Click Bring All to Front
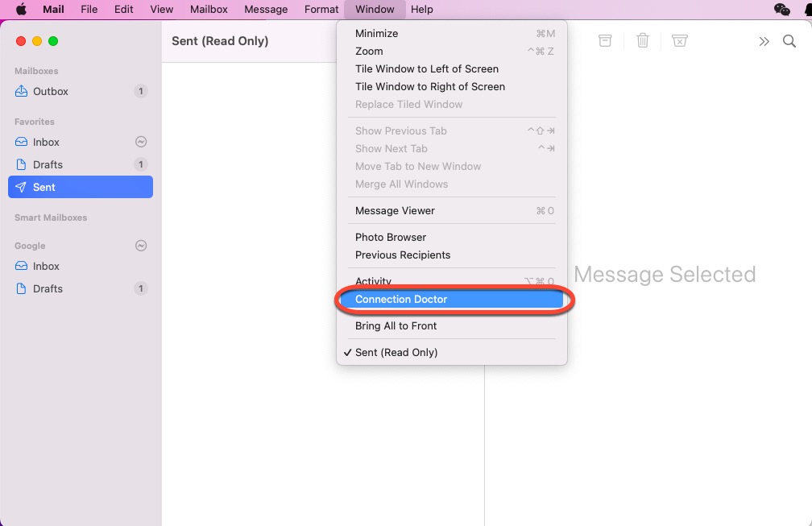The height and width of the screenshot is (526, 812). tap(396, 325)
